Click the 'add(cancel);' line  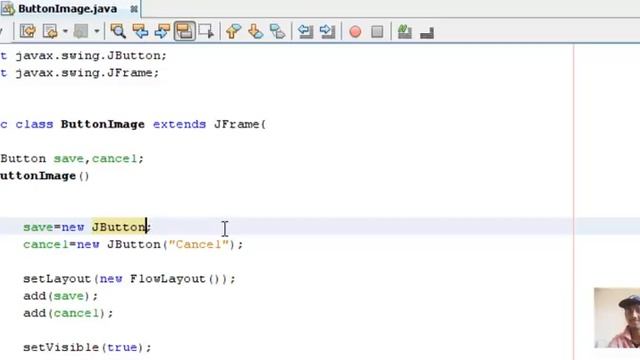tap(68, 313)
